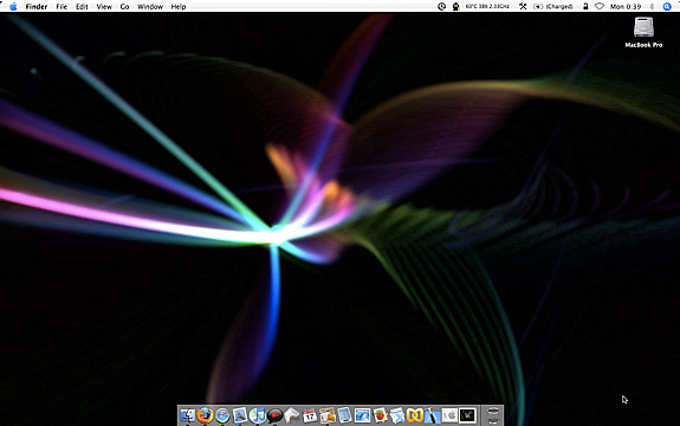Click the notifier menu bar icon beside the temperature
Image resolution: width=680 pixels, height=426 pixels.
456,7
